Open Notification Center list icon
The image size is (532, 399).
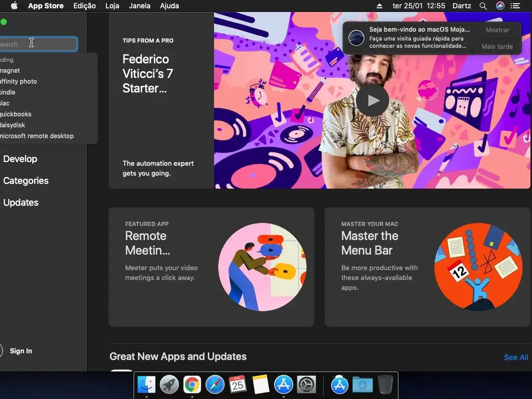point(515,6)
